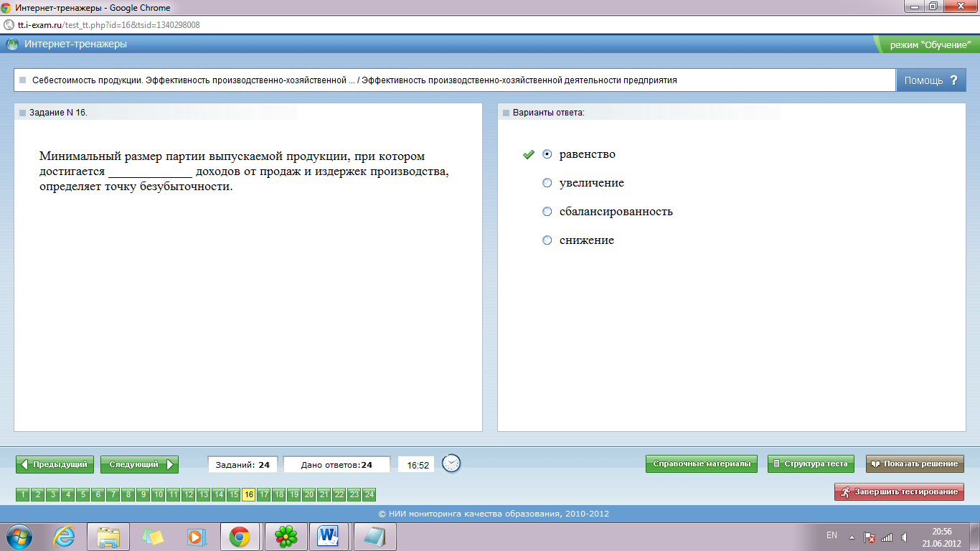Viewport: 980px width, 551px height.
Task: Jump to question 2 tile
Action: (x=37, y=494)
